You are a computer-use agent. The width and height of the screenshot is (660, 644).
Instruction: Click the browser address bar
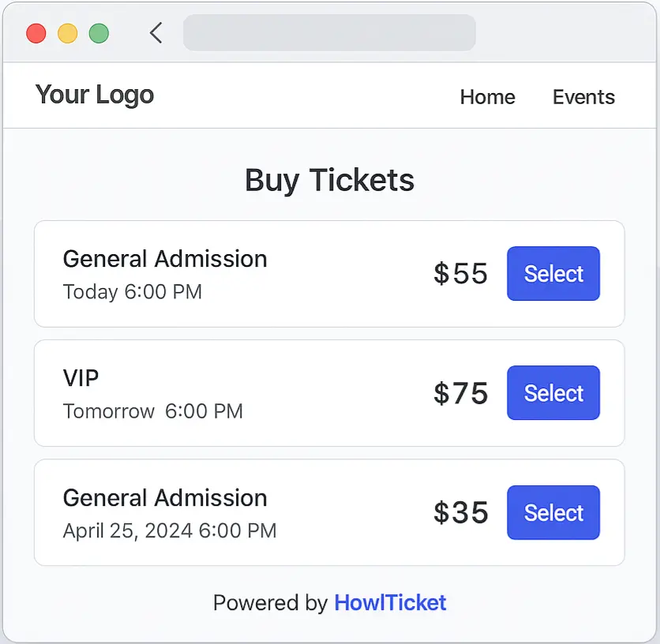point(329,32)
